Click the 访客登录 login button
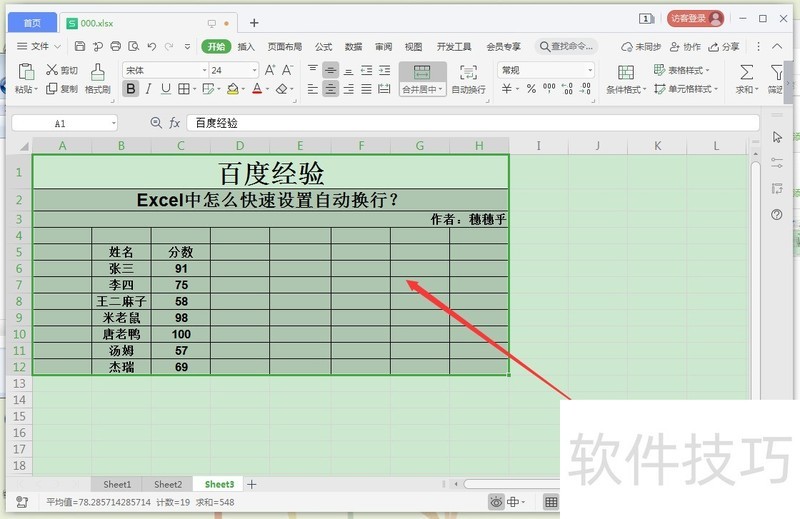This screenshot has width=800, height=519. (695, 19)
